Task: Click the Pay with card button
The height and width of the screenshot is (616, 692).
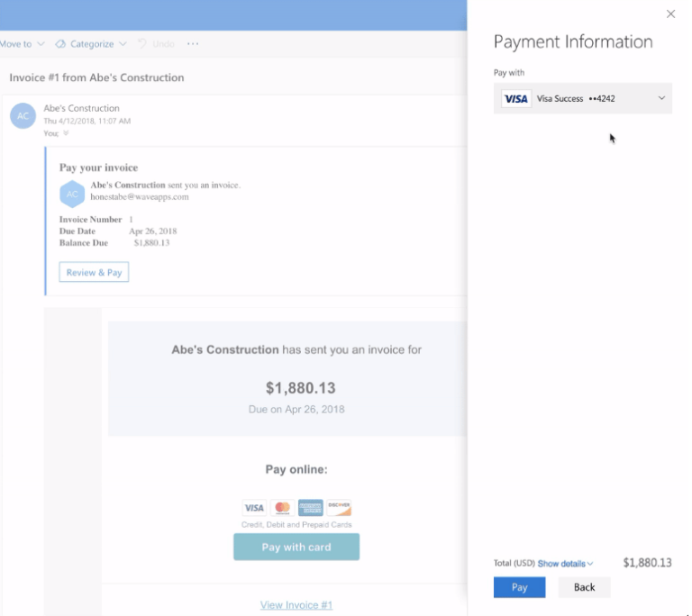Action: click(x=296, y=548)
